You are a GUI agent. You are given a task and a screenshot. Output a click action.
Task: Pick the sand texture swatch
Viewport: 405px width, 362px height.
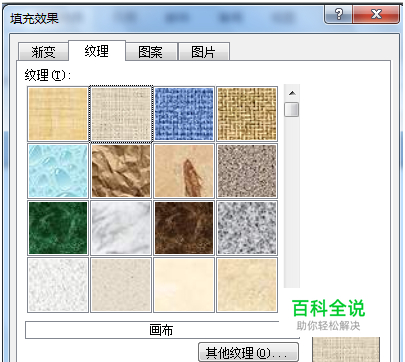click(247, 171)
